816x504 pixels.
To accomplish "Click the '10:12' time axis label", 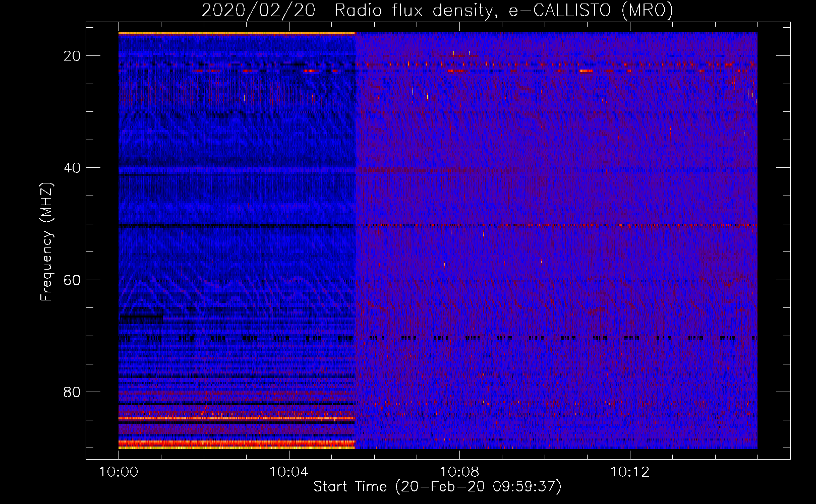I will click(630, 472).
